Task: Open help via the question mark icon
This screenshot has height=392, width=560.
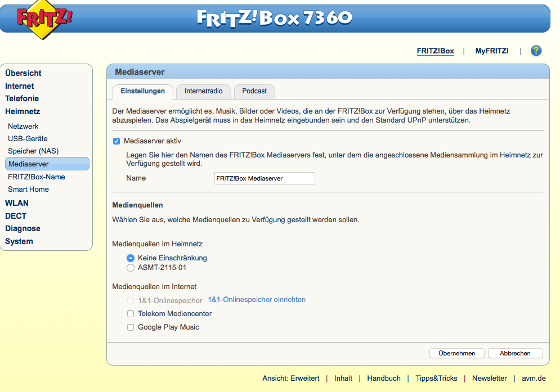Action: tap(536, 51)
